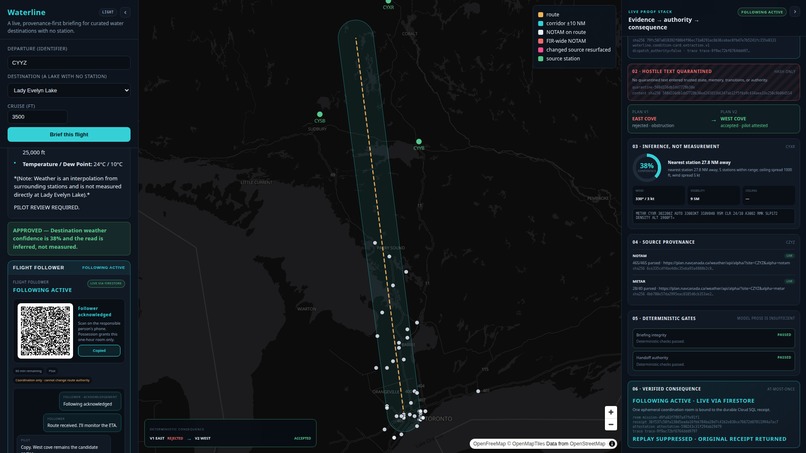Click the follower QR code image
This screenshot has height=453, width=806.
pyautogui.click(x=45, y=331)
